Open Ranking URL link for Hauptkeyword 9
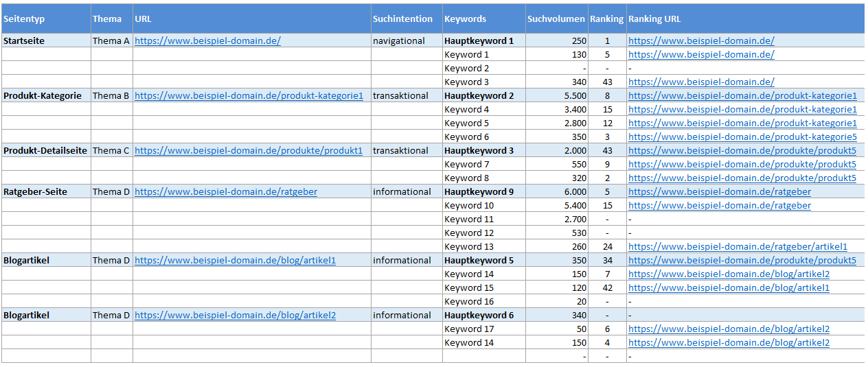 point(720,191)
